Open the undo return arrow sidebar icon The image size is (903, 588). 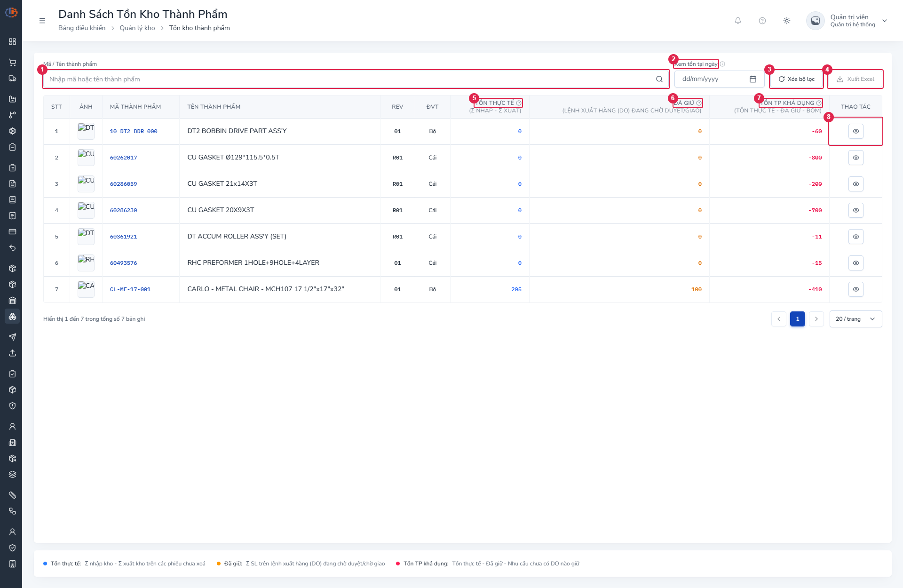13,248
